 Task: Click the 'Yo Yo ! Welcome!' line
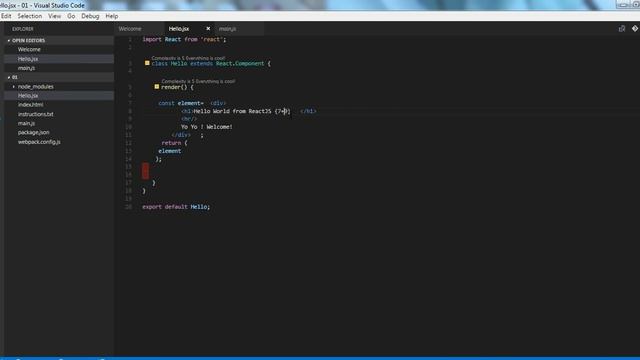[x=207, y=127]
